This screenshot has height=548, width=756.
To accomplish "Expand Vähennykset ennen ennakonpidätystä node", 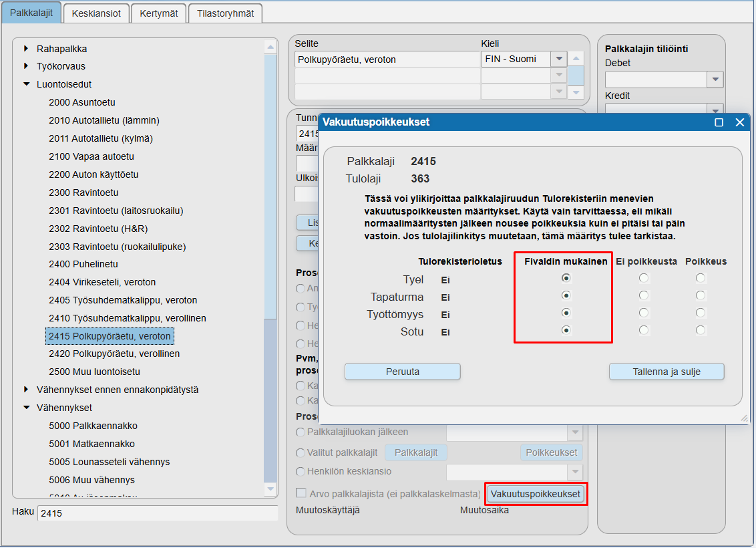I will click(x=26, y=389).
